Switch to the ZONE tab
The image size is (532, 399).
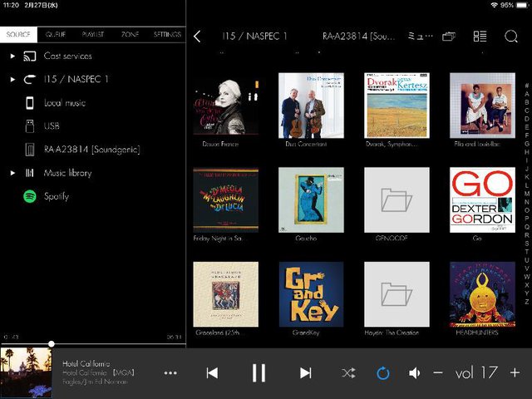tap(130, 35)
